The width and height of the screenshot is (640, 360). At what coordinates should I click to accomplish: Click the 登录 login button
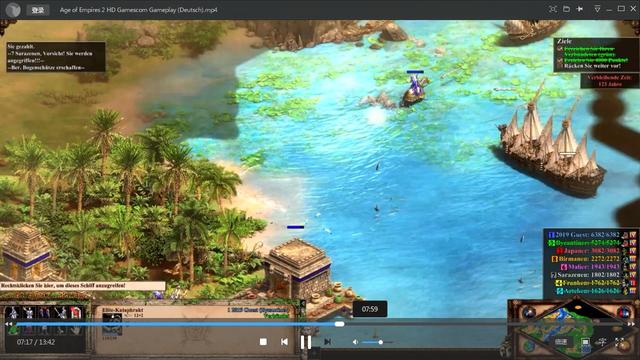click(x=38, y=10)
